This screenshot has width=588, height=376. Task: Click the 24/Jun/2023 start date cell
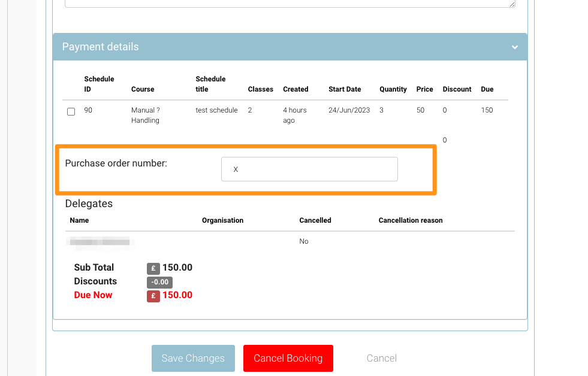tap(349, 110)
